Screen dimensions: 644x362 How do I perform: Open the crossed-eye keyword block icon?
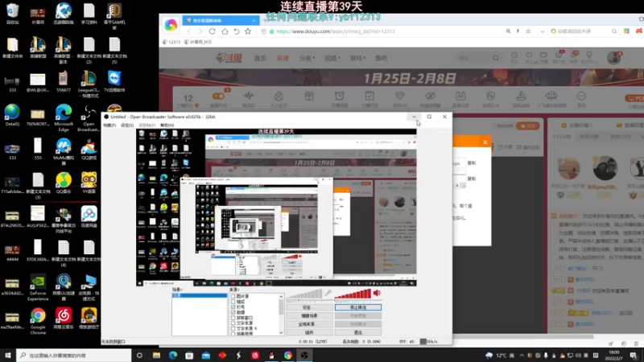tap(430, 96)
